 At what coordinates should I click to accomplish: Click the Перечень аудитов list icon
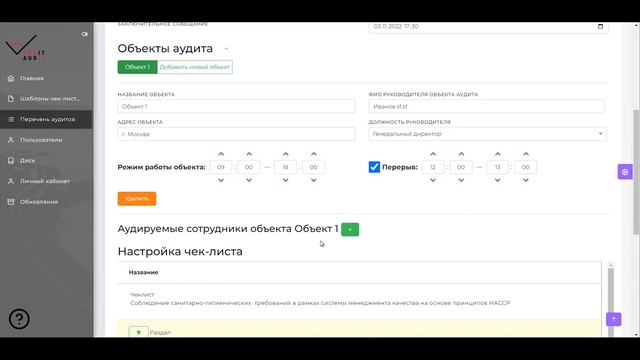(x=11, y=119)
